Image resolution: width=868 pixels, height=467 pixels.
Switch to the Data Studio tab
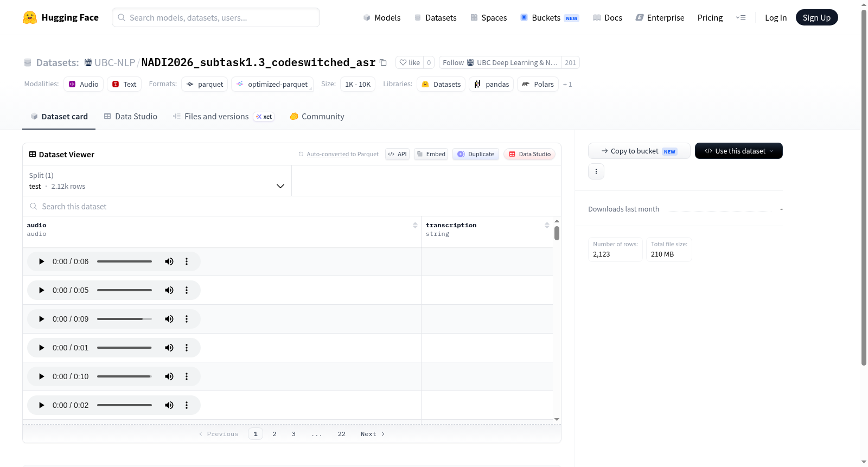pyautogui.click(x=131, y=117)
